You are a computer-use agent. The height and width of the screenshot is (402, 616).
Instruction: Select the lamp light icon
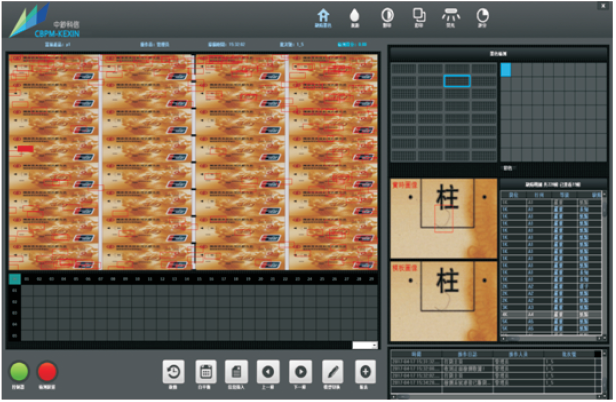pos(451,16)
